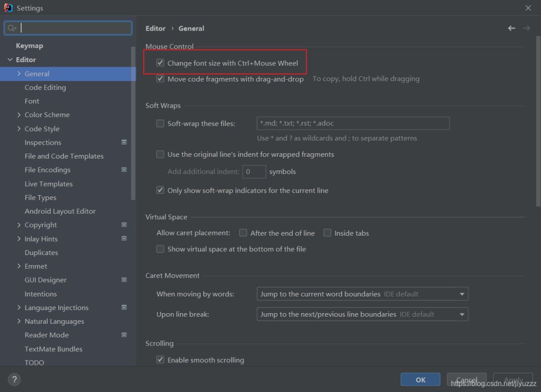Click the search magnifier icon in search field
The height and width of the screenshot is (392, 541).
point(12,28)
